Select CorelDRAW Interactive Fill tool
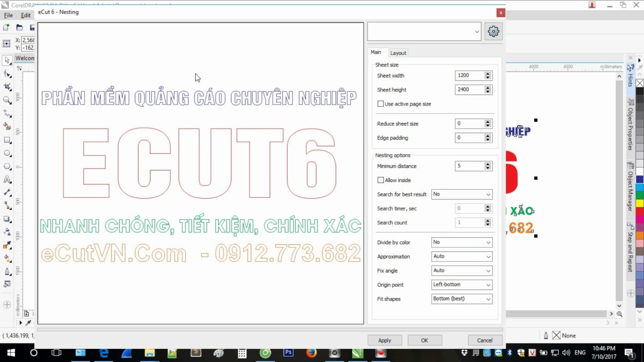Screen dimensions: 644x362 coord(7,258)
